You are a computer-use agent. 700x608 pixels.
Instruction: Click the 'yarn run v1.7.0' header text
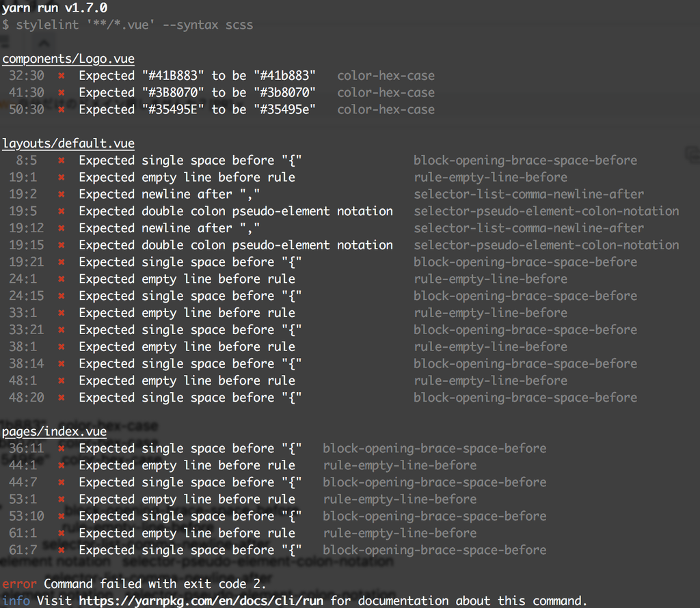click(55, 8)
